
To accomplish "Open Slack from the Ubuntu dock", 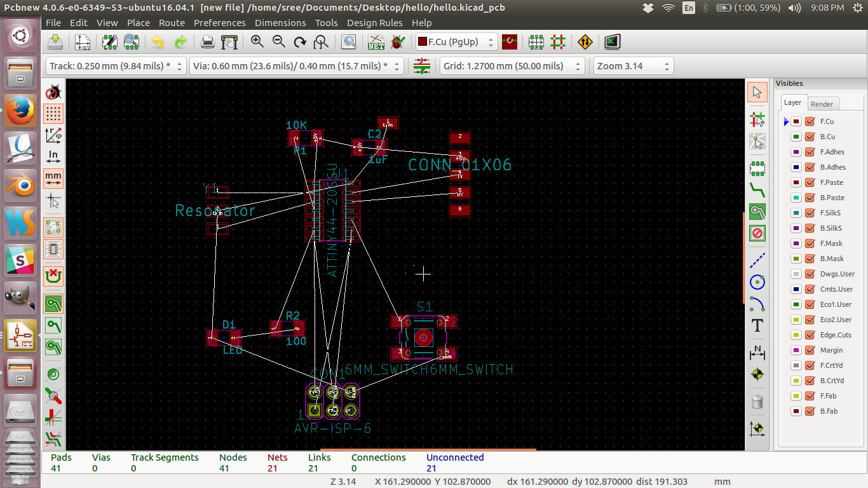I will (x=20, y=259).
